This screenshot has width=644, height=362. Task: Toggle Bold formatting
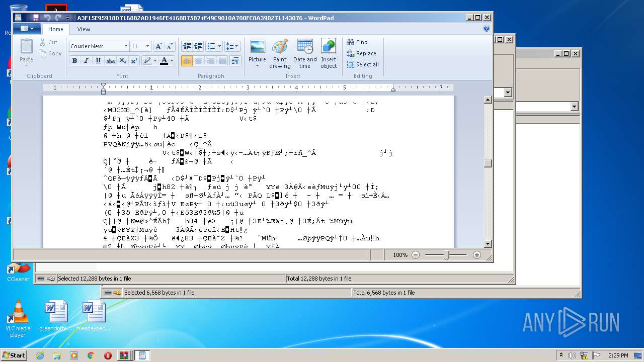click(x=74, y=61)
